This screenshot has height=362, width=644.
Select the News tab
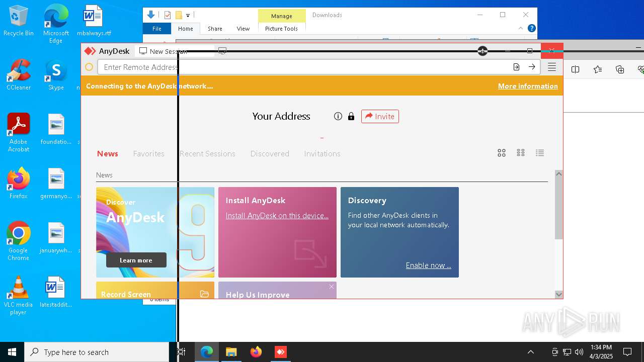[108, 153]
